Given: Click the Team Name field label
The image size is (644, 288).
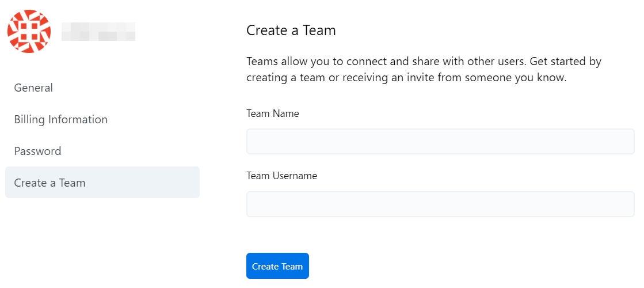Looking at the screenshot, I should pos(272,113).
